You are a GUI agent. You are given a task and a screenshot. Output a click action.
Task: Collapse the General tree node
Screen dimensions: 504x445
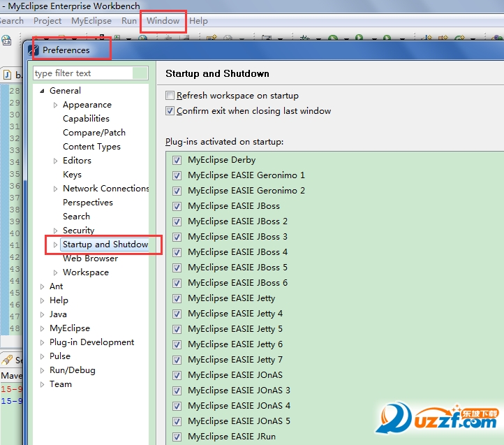[42, 91]
